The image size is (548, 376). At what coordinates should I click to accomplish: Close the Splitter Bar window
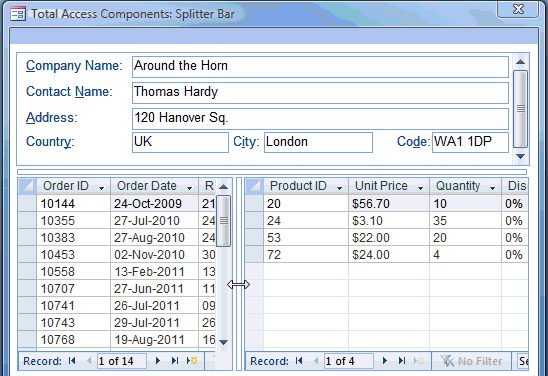[x=518, y=9]
